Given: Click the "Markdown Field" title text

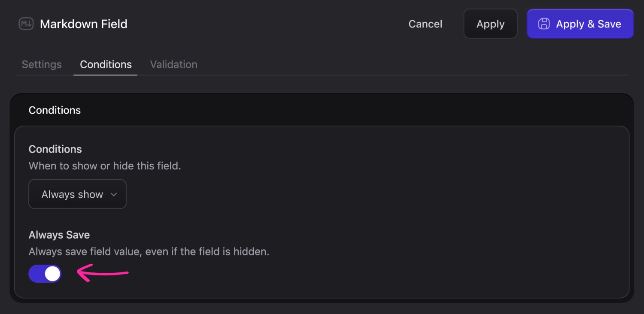Looking at the screenshot, I should (84, 24).
